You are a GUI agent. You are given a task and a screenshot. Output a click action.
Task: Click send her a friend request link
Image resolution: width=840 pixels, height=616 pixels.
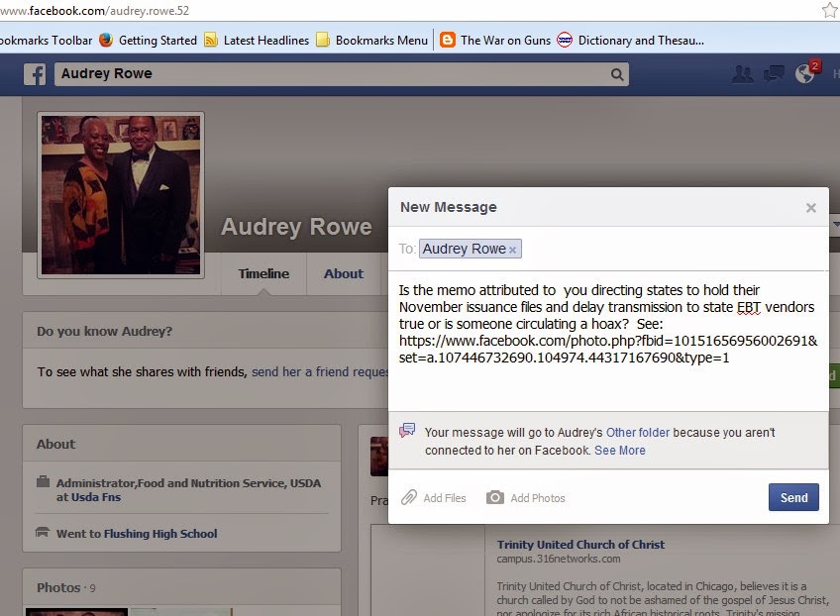tap(320, 371)
